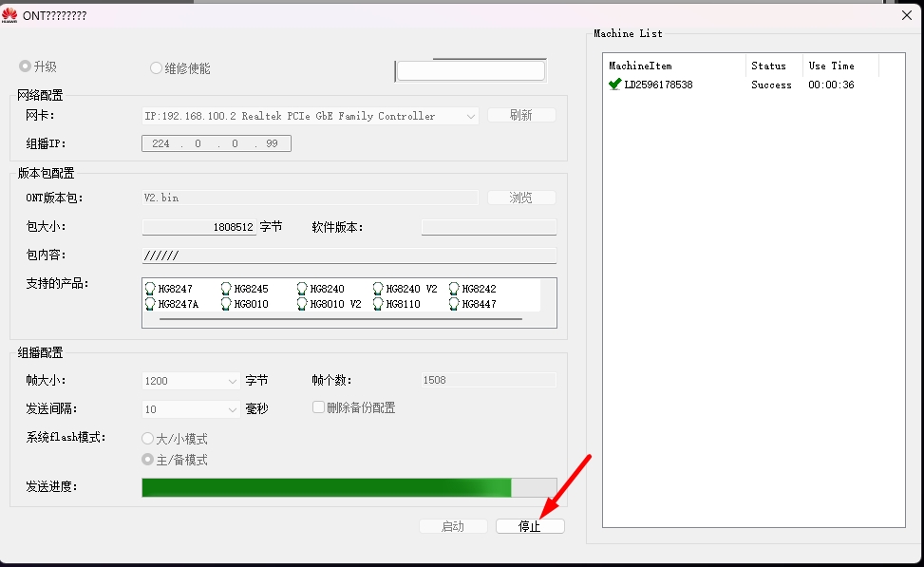Click the HG8240 V2 bulb icon
Viewport: 924px width, 567px height.
378,289
